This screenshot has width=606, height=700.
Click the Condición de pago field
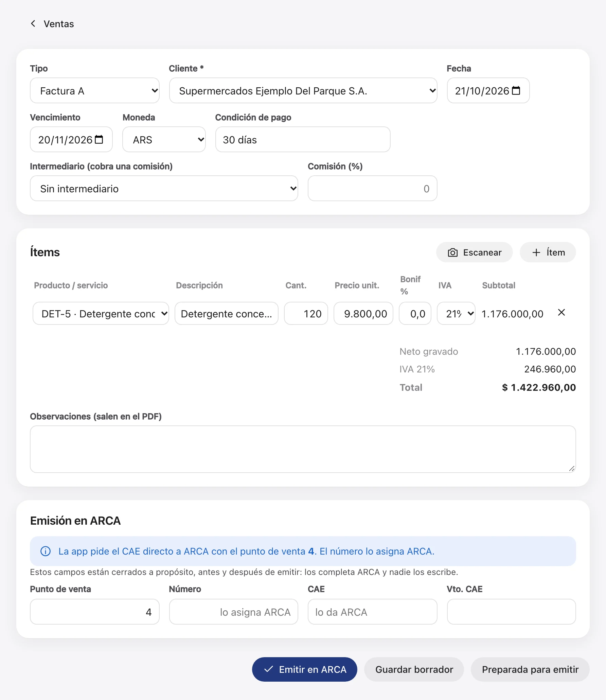(x=303, y=139)
